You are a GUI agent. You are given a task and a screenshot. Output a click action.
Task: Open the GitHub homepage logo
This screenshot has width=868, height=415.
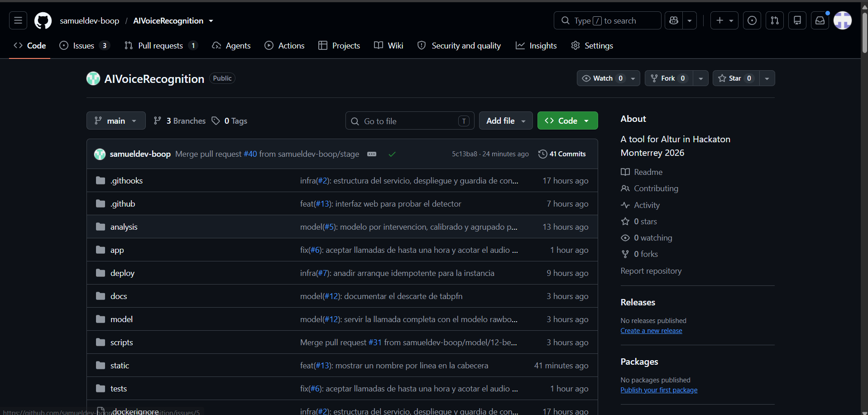(43, 21)
